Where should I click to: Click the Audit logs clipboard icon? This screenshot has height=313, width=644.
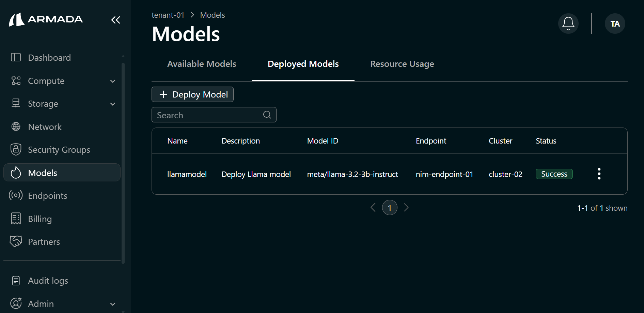click(x=16, y=280)
